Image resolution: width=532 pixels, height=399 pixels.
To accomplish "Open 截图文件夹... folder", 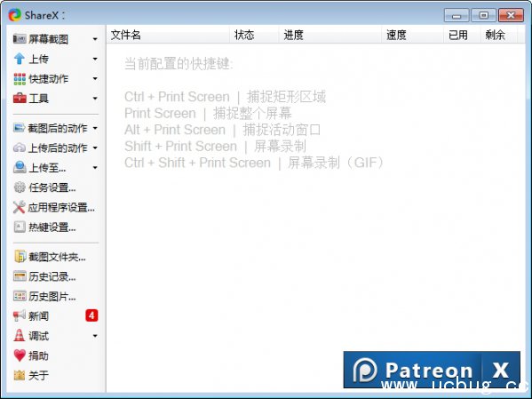I will pyautogui.click(x=56, y=257).
